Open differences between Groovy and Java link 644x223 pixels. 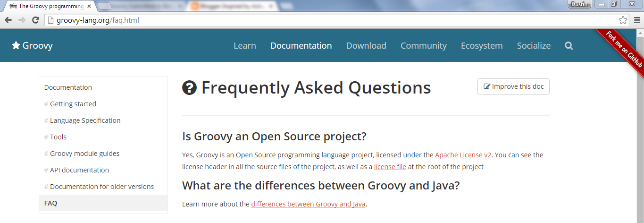[309, 204]
